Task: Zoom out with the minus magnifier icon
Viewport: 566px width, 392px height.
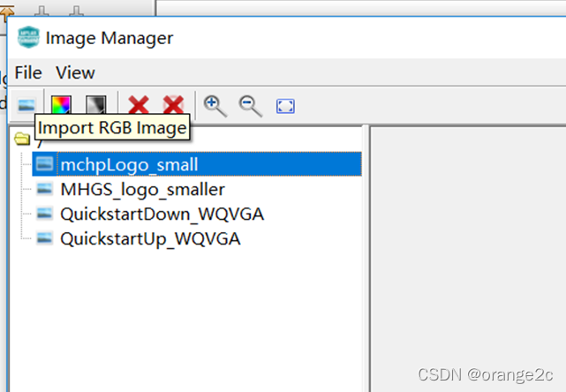Action: coord(250,106)
